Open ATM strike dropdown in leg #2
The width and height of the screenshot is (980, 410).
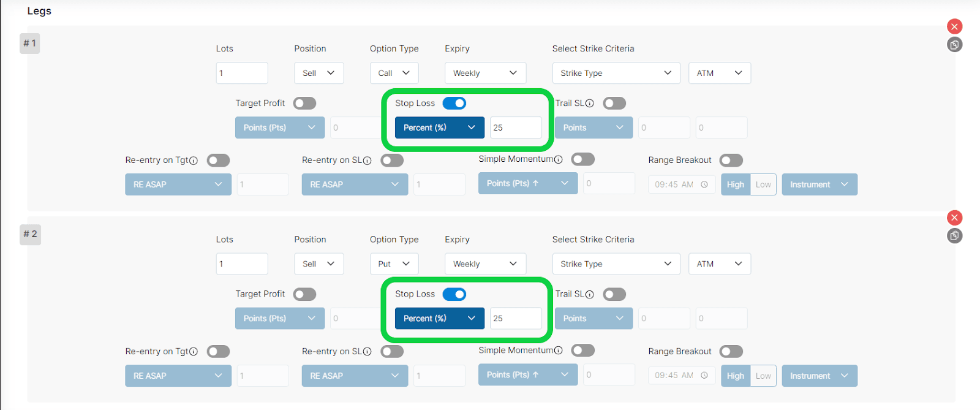(719, 264)
